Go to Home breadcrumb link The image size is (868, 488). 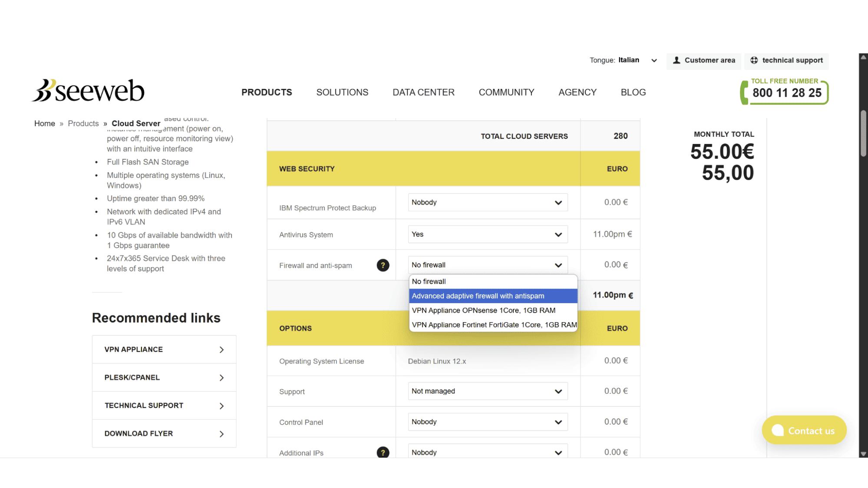[45, 124]
